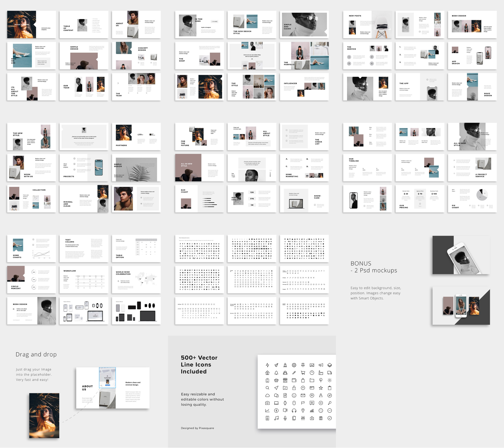Select the rocket icon in the icon grid

pyautogui.click(x=285, y=365)
